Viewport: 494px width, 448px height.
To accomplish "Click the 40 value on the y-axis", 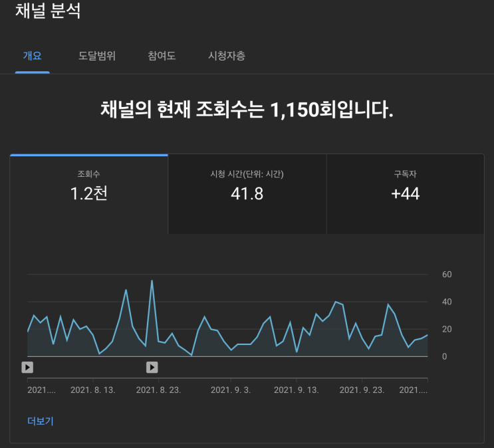I will click(447, 302).
